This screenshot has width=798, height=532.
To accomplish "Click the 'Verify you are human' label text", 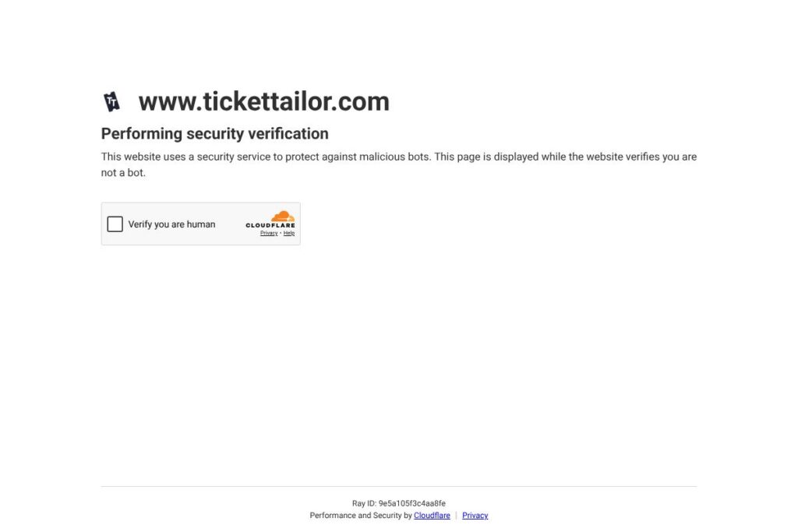I will (x=171, y=224).
